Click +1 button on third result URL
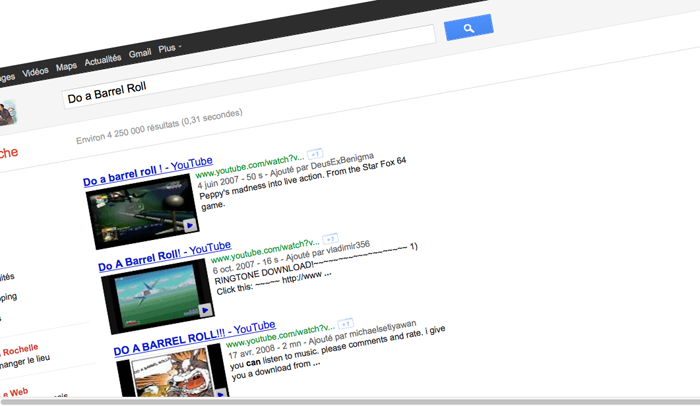Image resolution: width=700 pixels, height=406 pixels. tap(345, 323)
